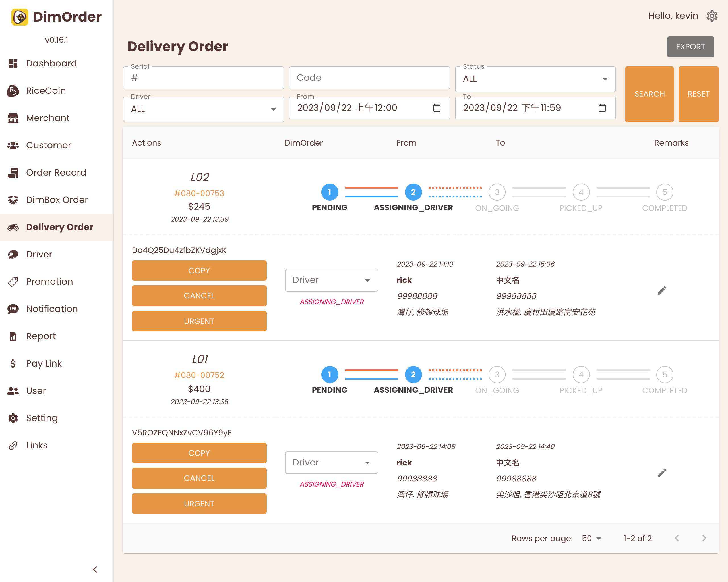728x582 pixels.
Task: Click the edit pencil for order L02
Action: coord(662,290)
